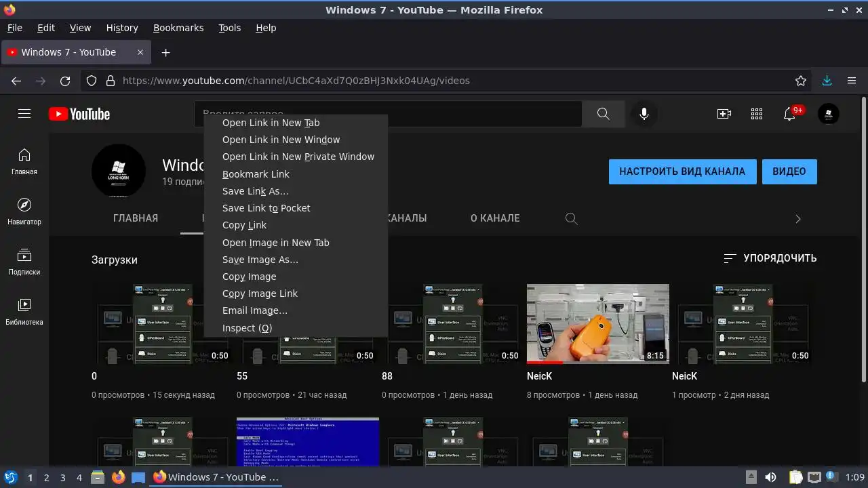Open the Bookmarks menu
Viewport: 868px width, 488px height.
pyautogui.click(x=178, y=28)
